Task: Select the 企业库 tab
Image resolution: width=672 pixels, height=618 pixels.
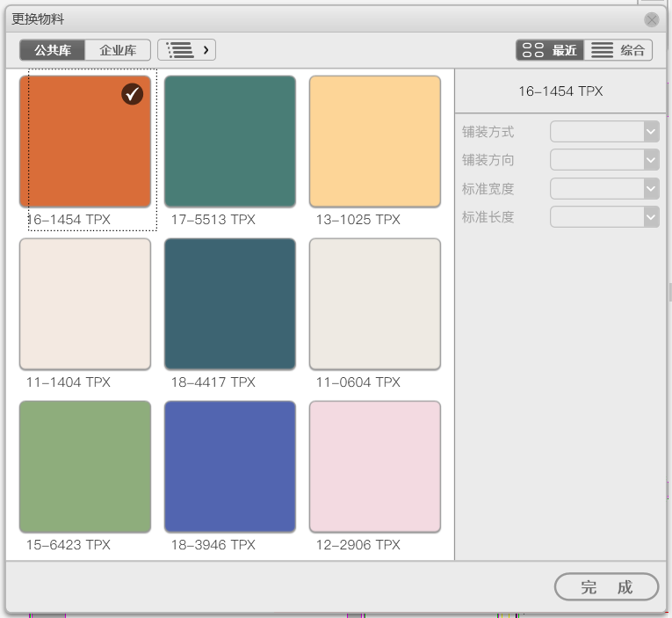Action: click(x=118, y=50)
